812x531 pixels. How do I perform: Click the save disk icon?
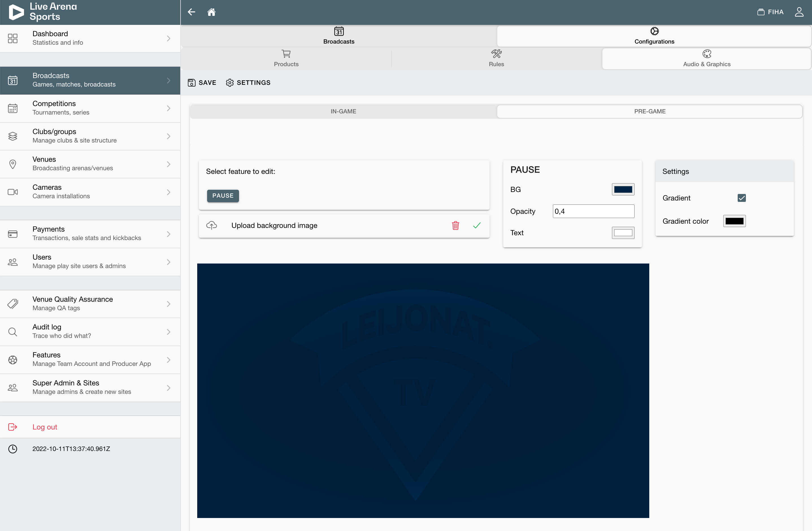(191, 83)
